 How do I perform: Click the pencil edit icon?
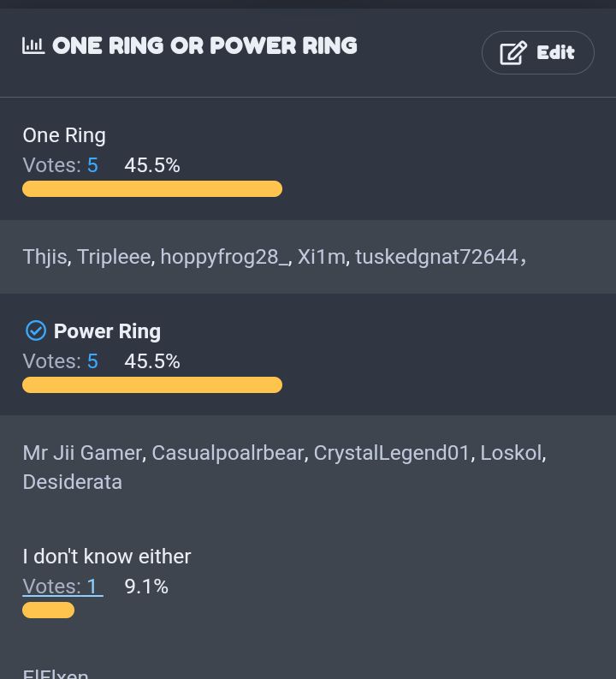tap(513, 53)
